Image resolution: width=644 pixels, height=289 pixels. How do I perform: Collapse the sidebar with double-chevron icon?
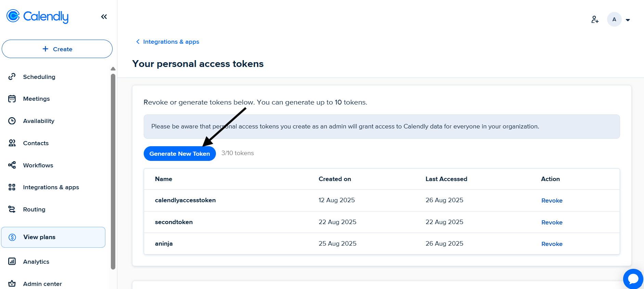coord(104,17)
